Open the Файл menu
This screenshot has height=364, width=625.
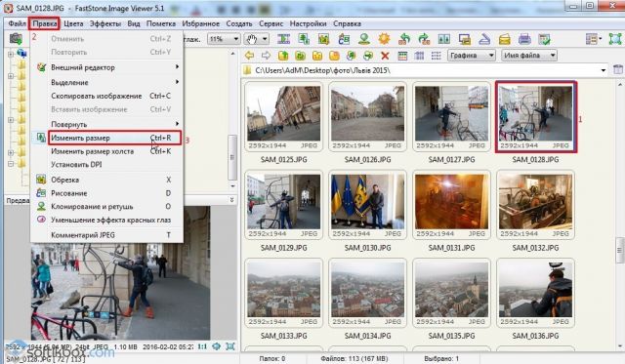[18, 23]
